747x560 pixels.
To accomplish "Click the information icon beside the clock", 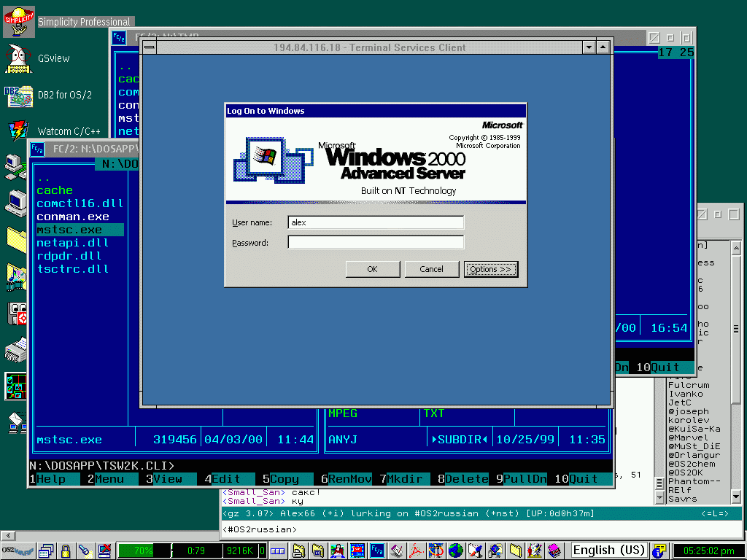I will pyautogui.click(x=659, y=551).
